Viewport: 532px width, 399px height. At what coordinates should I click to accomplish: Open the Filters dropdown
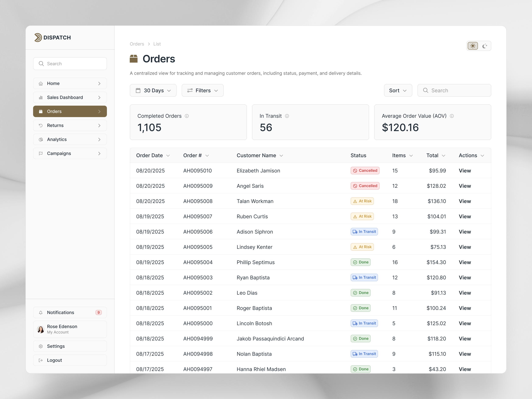203,90
